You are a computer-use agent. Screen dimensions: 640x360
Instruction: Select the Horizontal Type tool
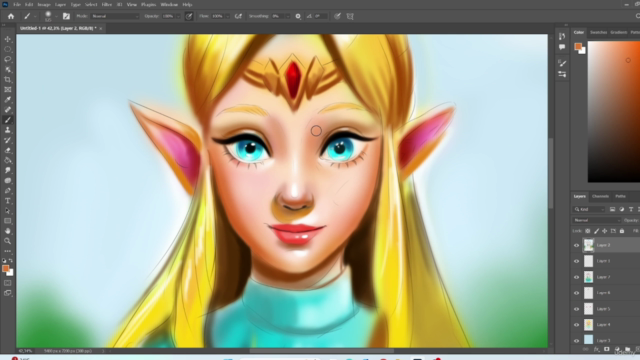click(x=7, y=201)
